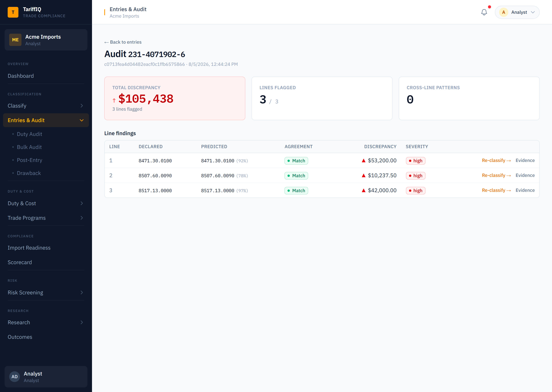Screen dimensions: 552x392
Task: Go back to entries
Action: [123, 42]
